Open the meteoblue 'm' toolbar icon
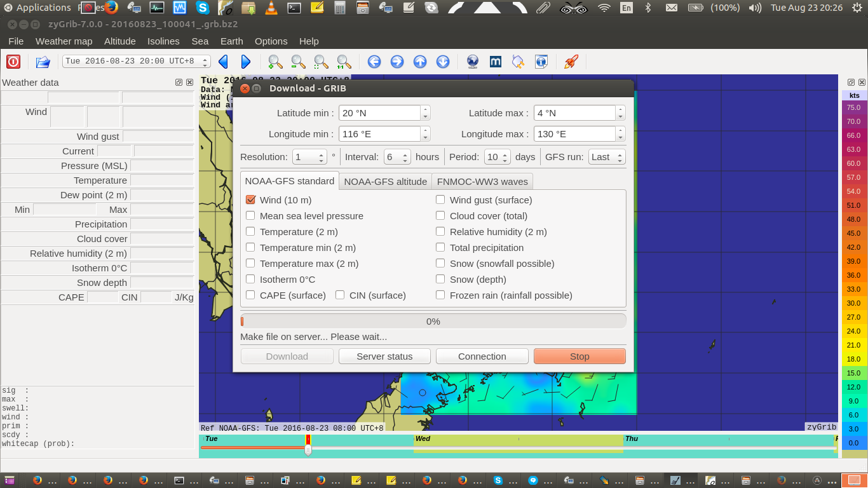Image resolution: width=868 pixels, height=488 pixels. tap(496, 62)
